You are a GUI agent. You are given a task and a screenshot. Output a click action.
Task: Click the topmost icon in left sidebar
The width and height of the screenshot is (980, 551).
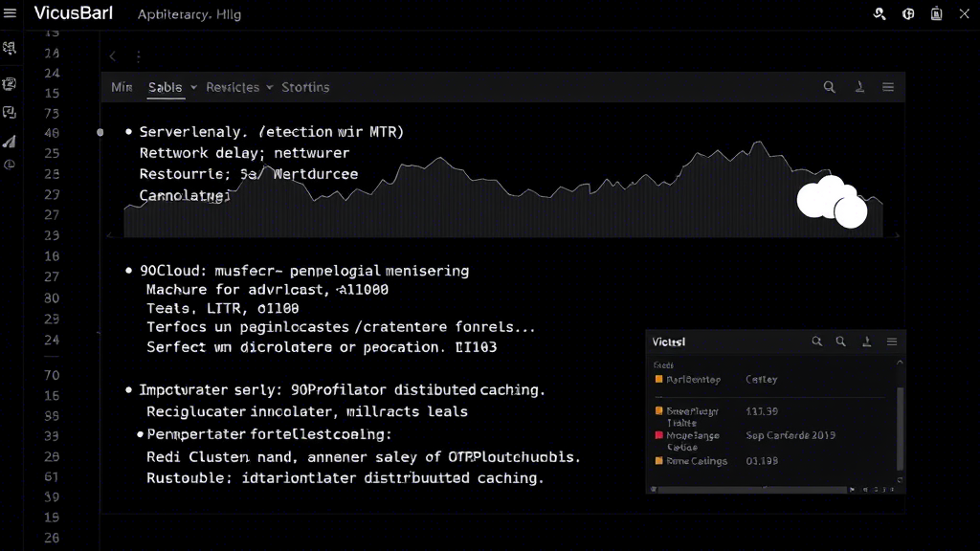click(x=10, y=49)
